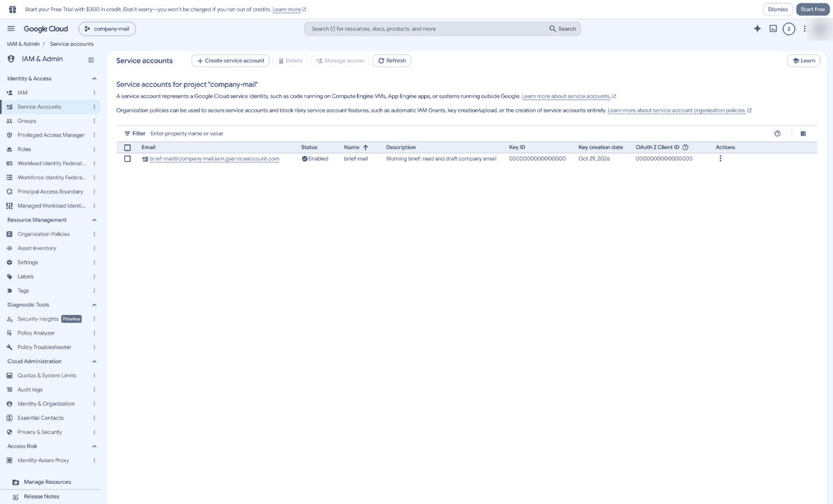
Task: Open filter help question mark icon
Action: click(777, 133)
